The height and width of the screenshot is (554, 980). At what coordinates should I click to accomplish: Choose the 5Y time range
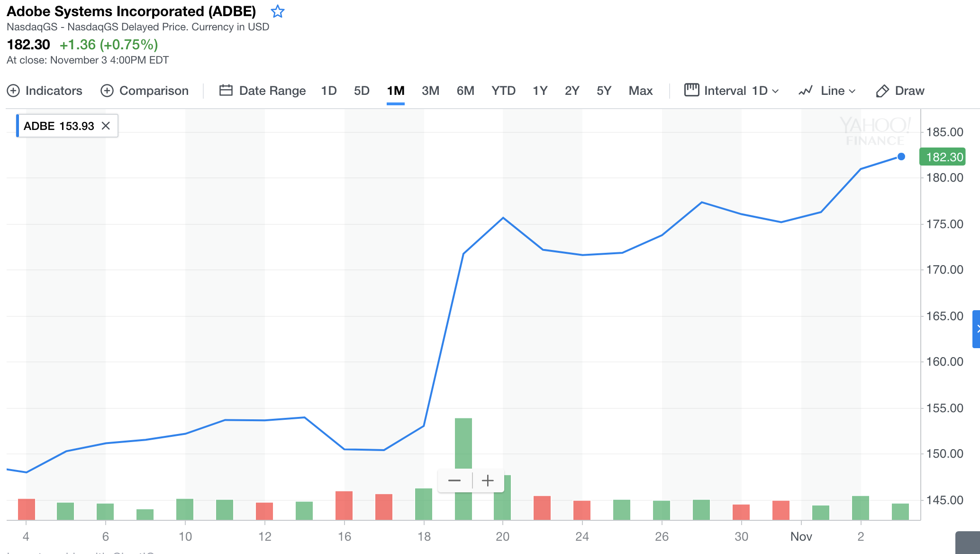tap(604, 91)
